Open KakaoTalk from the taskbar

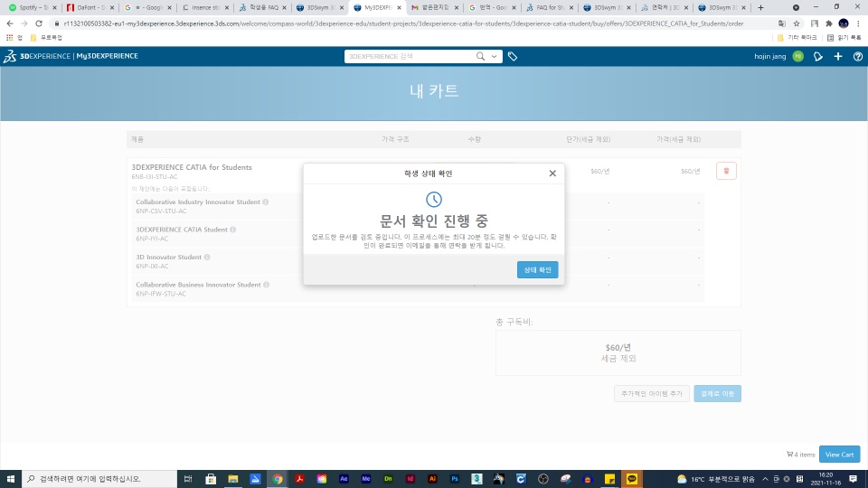click(x=632, y=479)
